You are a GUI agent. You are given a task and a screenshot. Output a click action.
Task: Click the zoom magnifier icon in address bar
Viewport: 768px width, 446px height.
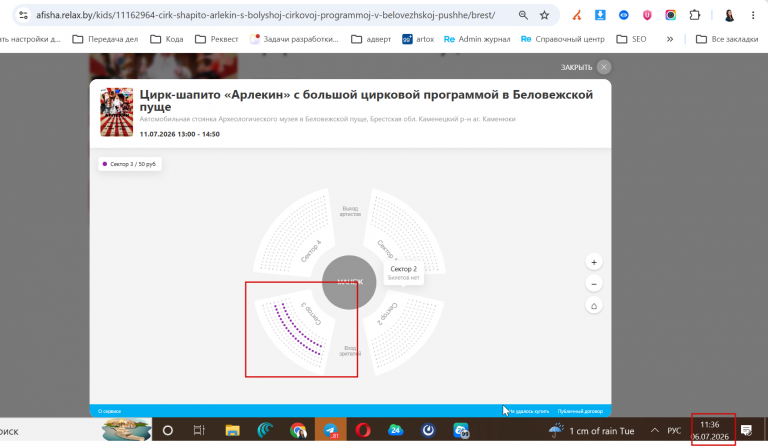point(523,15)
